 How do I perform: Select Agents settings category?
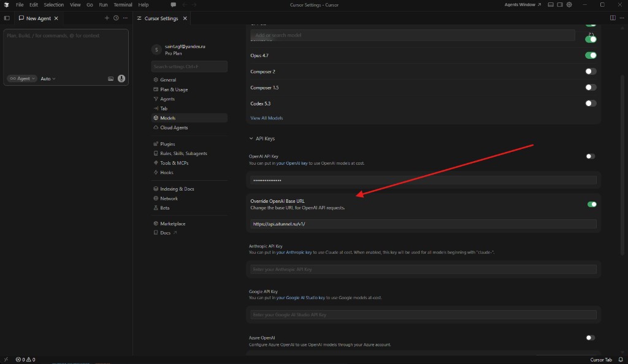tap(189, 99)
